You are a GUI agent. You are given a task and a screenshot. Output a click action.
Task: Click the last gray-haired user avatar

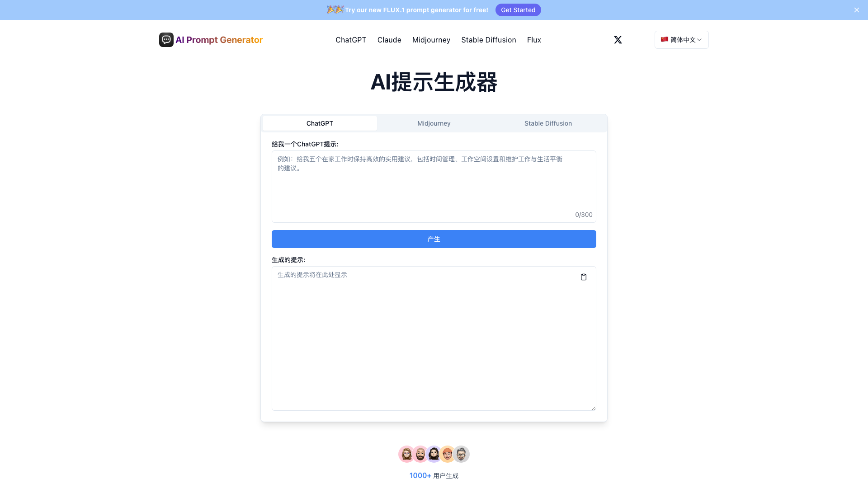coord(461,454)
